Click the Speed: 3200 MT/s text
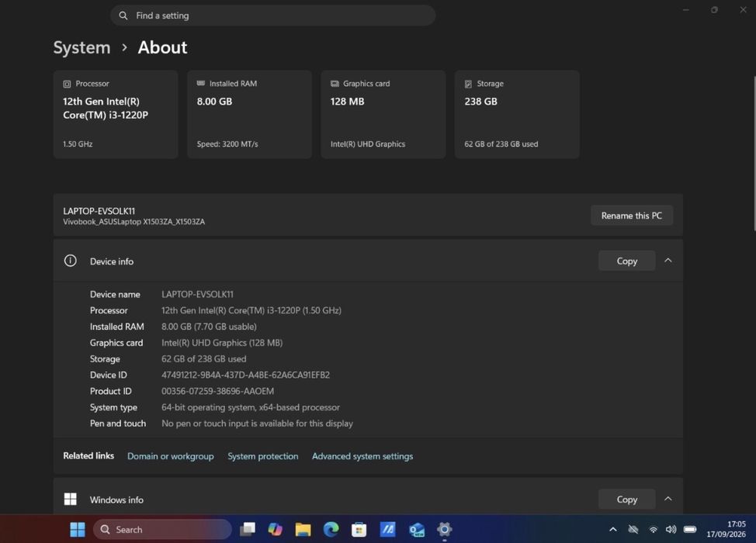Image resolution: width=756 pixels, height=543 pixels. pyautogui.click(x=227, y=144)
